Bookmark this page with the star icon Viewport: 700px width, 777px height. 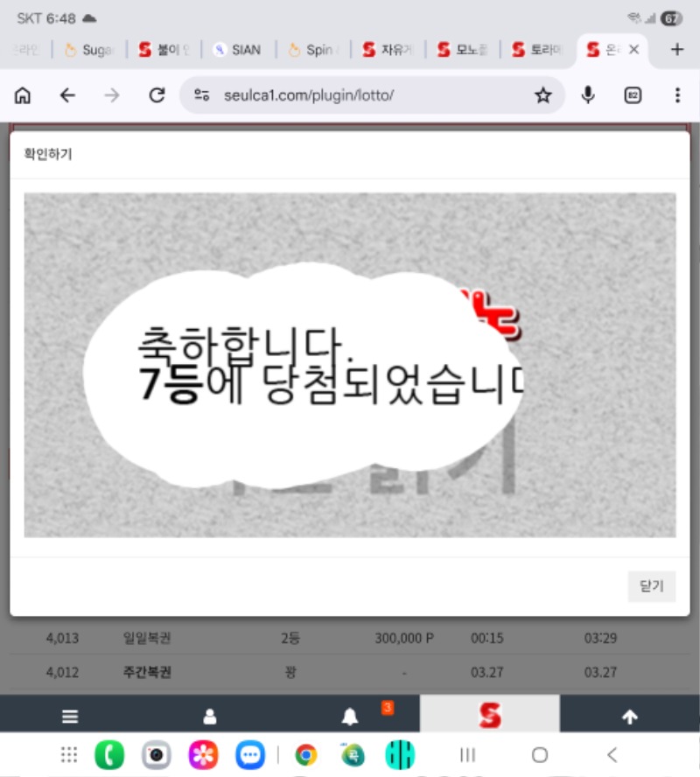click(543, 95)
